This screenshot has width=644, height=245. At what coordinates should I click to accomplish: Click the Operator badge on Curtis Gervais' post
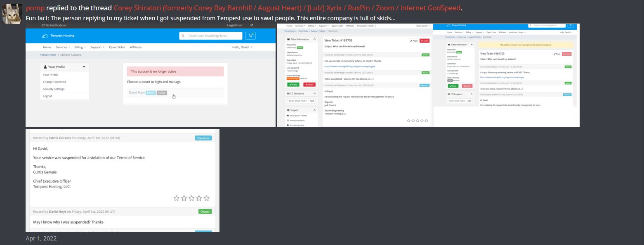[203, 138]
